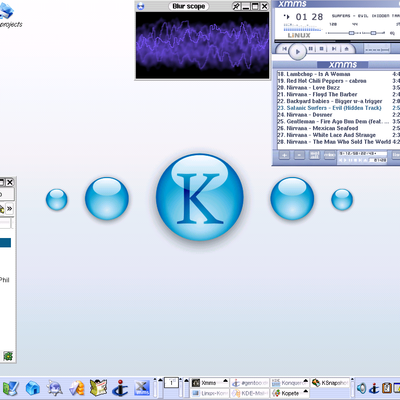Skip to next track in XMMS
Image resolution: width=400 pixels, height=400 pixels.
point(334,49)
